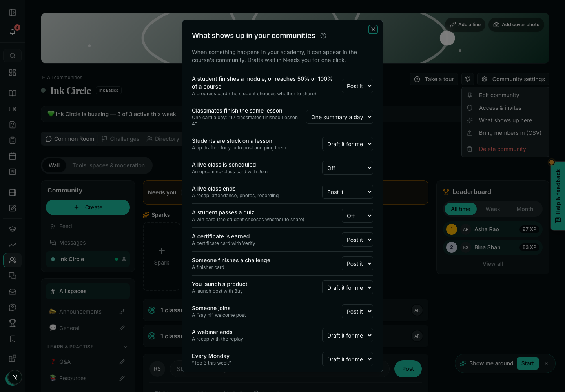The width and height of the screenshot is (565, 392).
Task: Add a new Spark card
Action: coord(162,256)
